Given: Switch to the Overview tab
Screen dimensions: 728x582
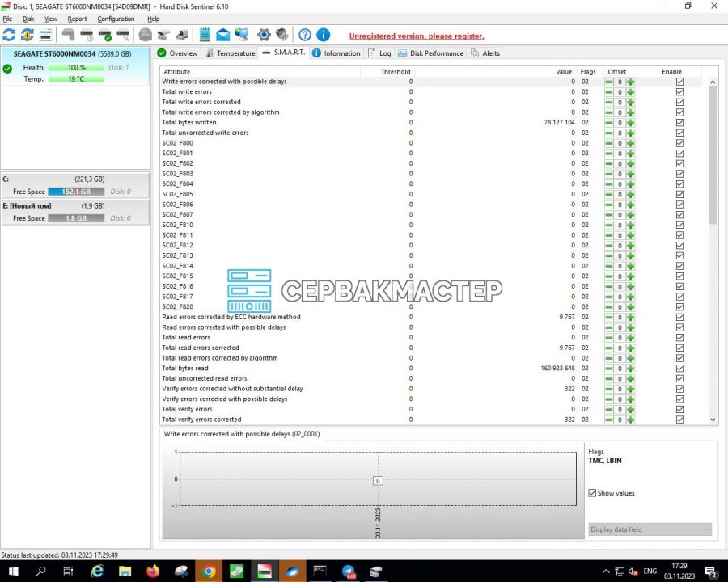Looking at the screenshot, I should [x=178, y=53].
